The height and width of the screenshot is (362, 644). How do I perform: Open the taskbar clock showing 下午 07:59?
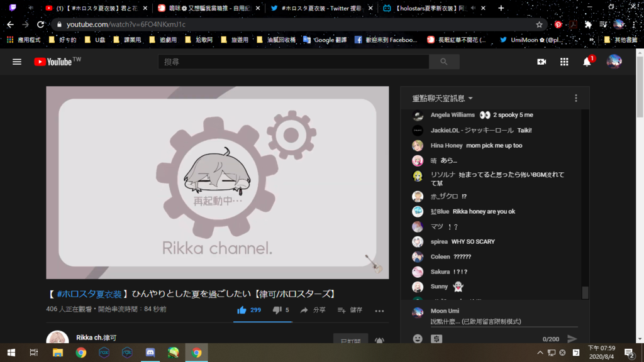pos(602,353)
